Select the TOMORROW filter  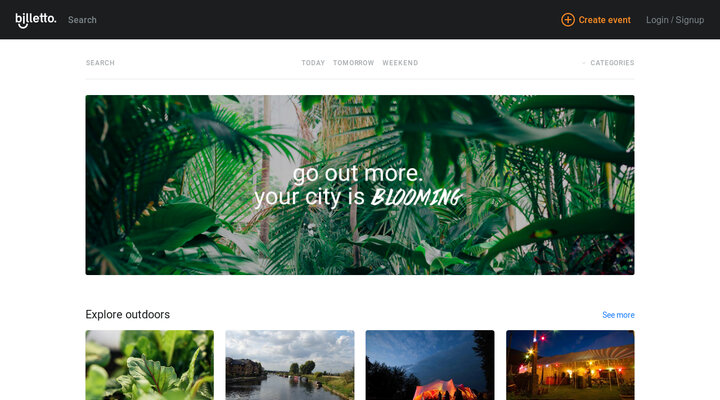coord(354,63)
